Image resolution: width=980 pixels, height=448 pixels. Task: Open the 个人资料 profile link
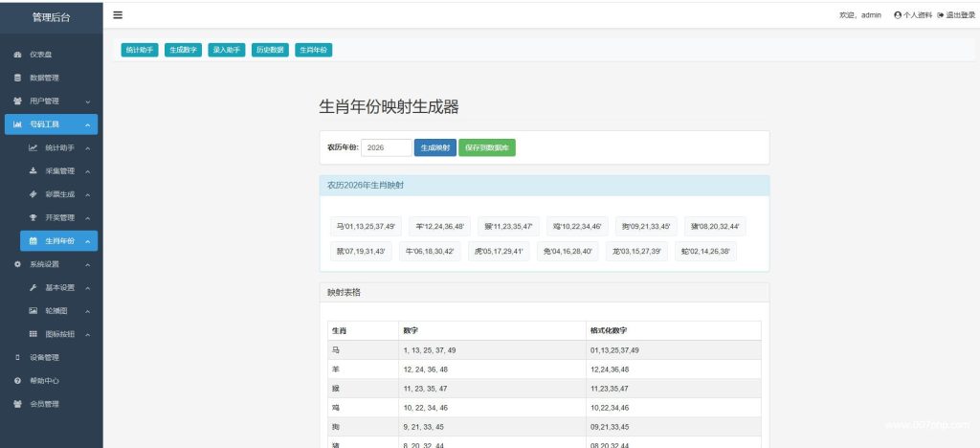coord(913,15)
